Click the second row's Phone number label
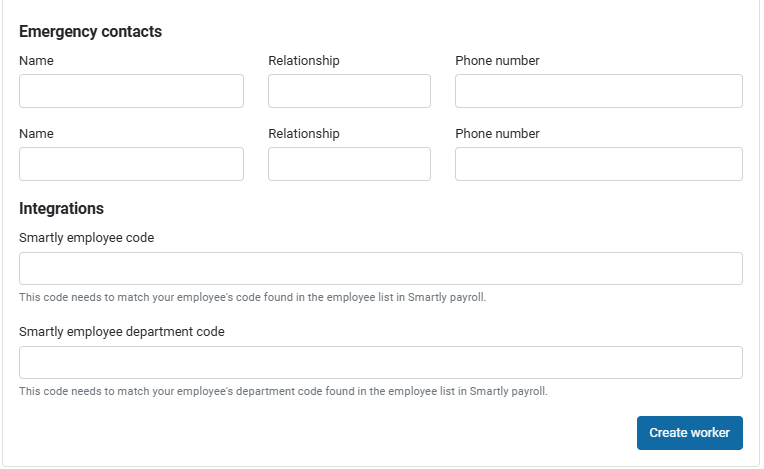 click(x=497, y=134)
